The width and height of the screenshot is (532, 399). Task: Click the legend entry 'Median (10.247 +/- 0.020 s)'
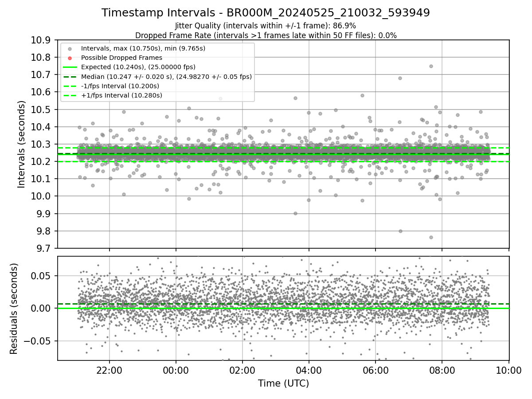tap(166, 77)
